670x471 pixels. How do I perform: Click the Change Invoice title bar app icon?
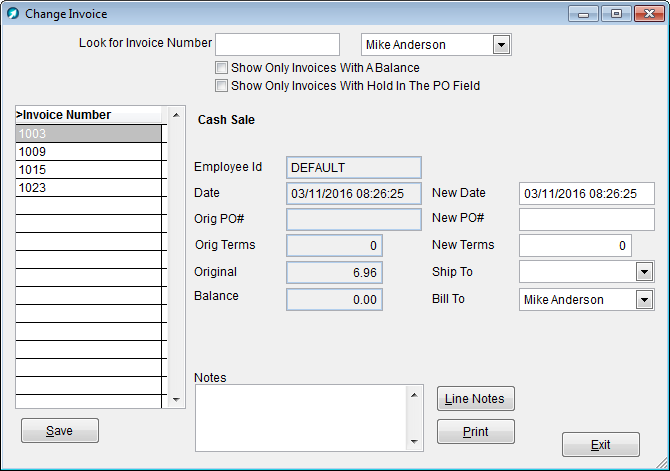[13, 14]
